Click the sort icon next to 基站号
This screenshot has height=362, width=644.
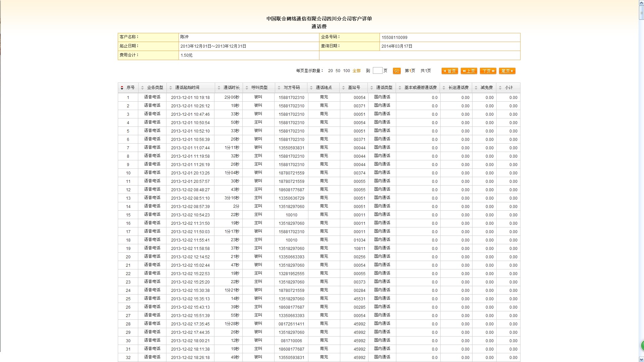pos(343,88)
